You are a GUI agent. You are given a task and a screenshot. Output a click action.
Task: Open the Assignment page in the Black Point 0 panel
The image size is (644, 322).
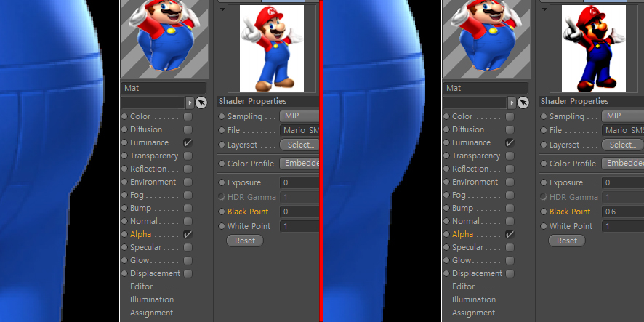(x=152, y=313)
